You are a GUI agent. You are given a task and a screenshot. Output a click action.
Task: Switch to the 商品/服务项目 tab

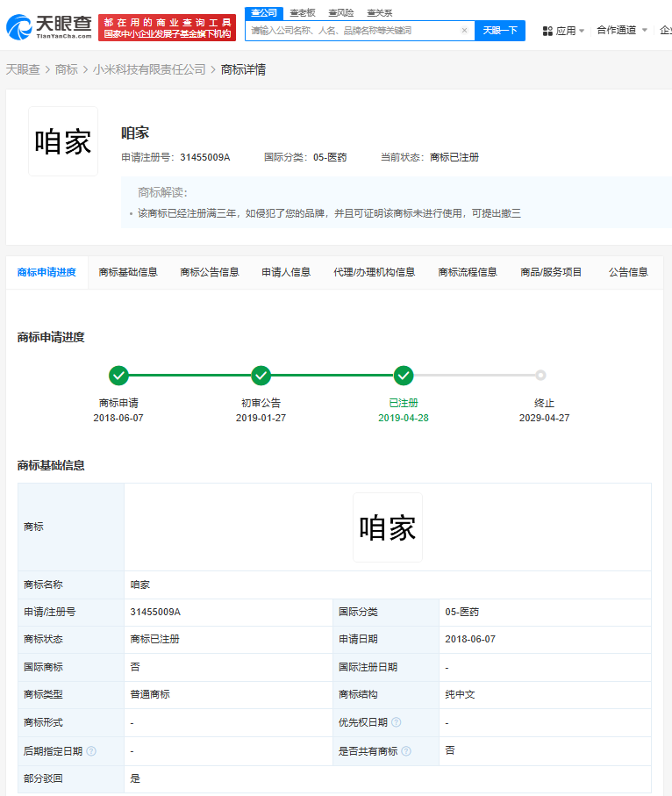(x=551, y=273)
